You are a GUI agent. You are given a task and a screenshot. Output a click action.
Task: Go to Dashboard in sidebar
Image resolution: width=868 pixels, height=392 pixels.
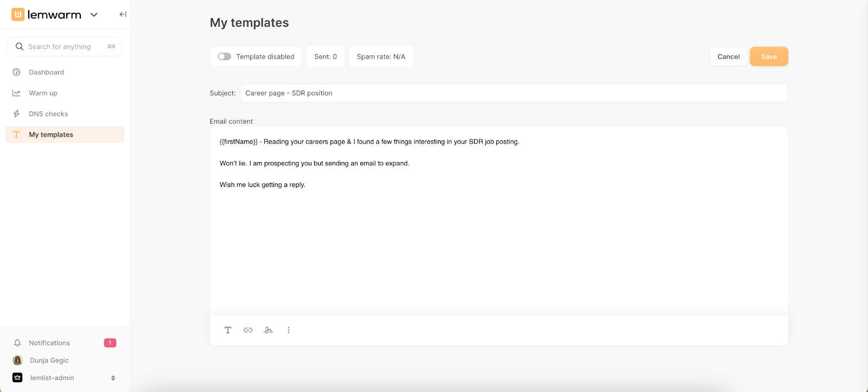[46, 72]
